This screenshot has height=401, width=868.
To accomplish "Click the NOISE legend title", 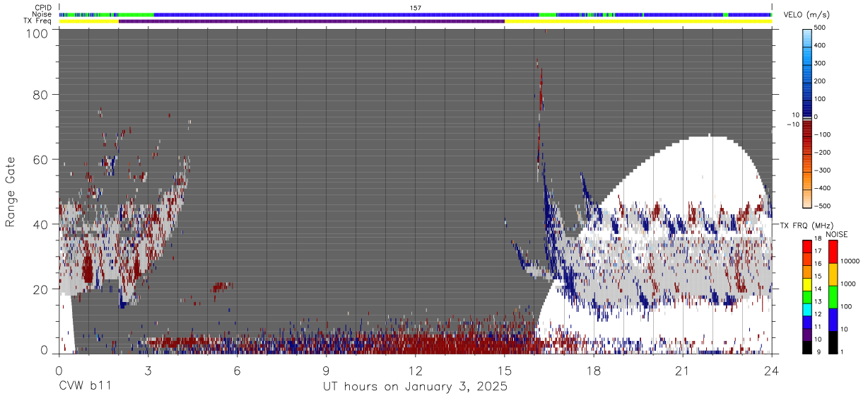I will 837,234.
